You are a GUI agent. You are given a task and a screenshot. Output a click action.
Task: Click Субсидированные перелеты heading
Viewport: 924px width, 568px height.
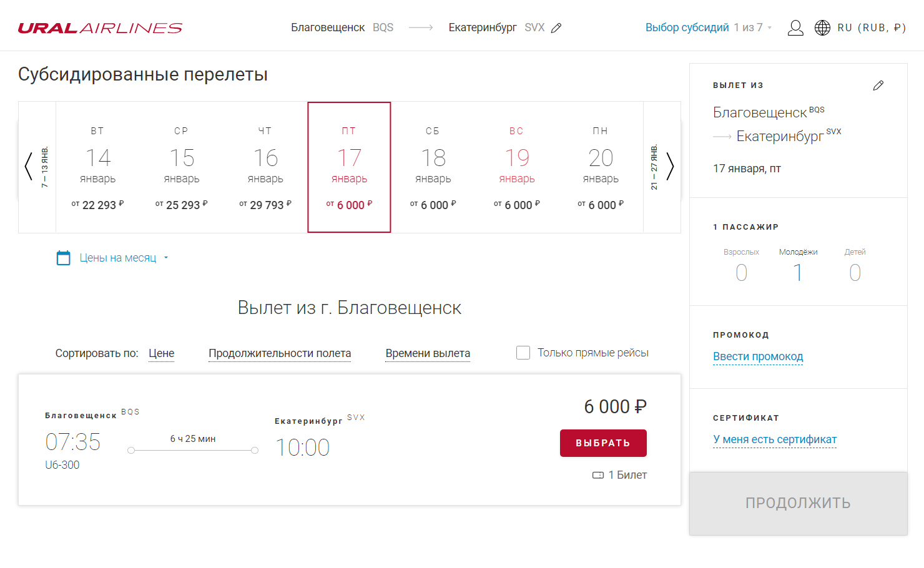click(142, 74)
